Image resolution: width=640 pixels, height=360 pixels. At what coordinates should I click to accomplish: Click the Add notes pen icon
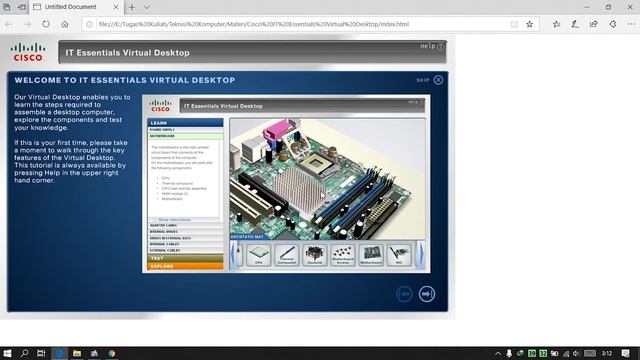(x=575, y=24)
